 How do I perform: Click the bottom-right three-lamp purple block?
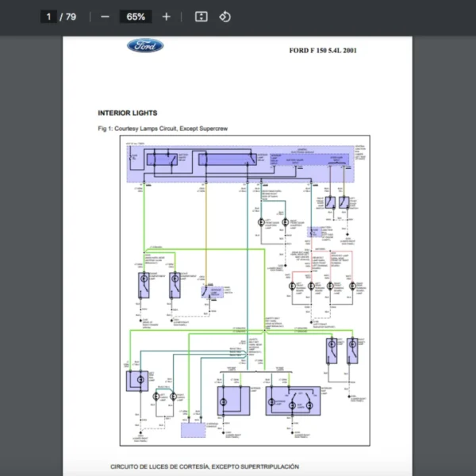(x=294, y=400)
